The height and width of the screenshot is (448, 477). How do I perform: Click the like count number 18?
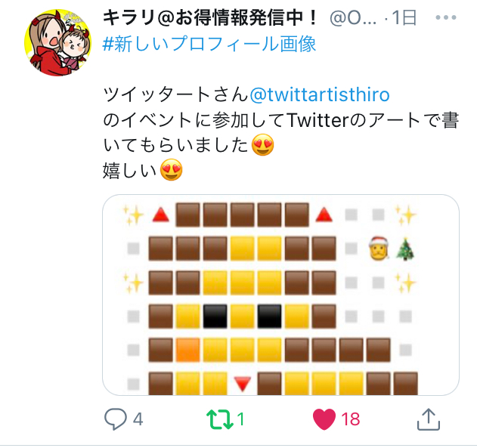[x=351, y=419]
